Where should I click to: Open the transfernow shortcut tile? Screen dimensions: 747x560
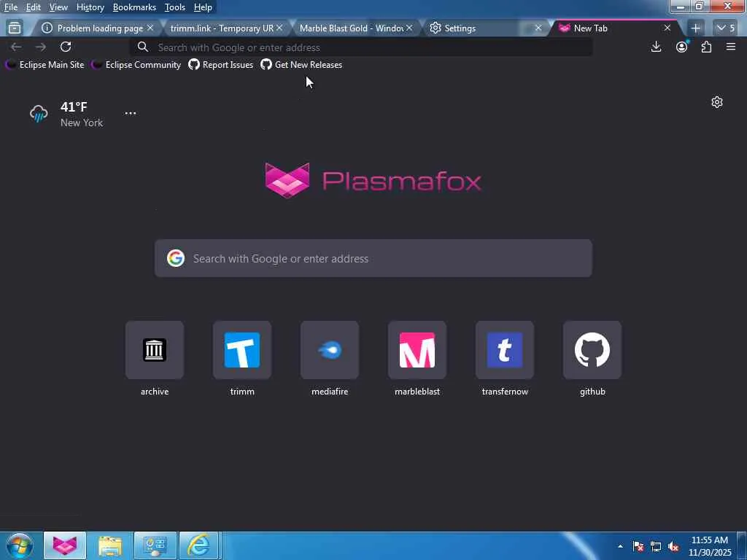[505, 350]
